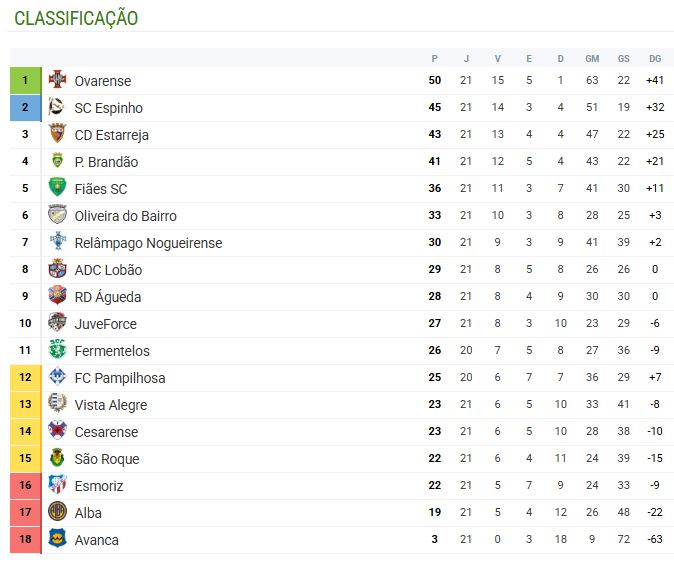The image size is (674, 563).
Task: Click the Fiães SC green crest
Action: (x=58, y=188)
